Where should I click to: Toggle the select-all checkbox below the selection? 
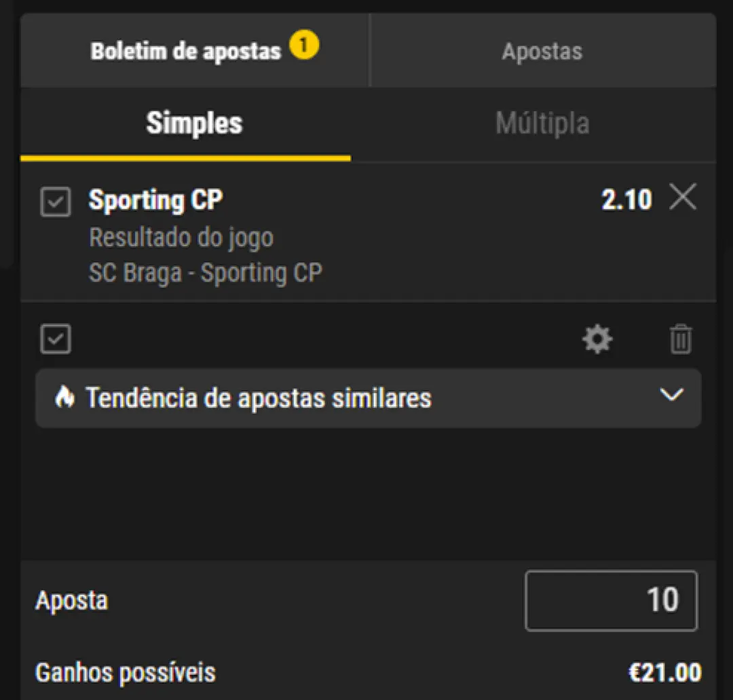[x=56, y=339]
